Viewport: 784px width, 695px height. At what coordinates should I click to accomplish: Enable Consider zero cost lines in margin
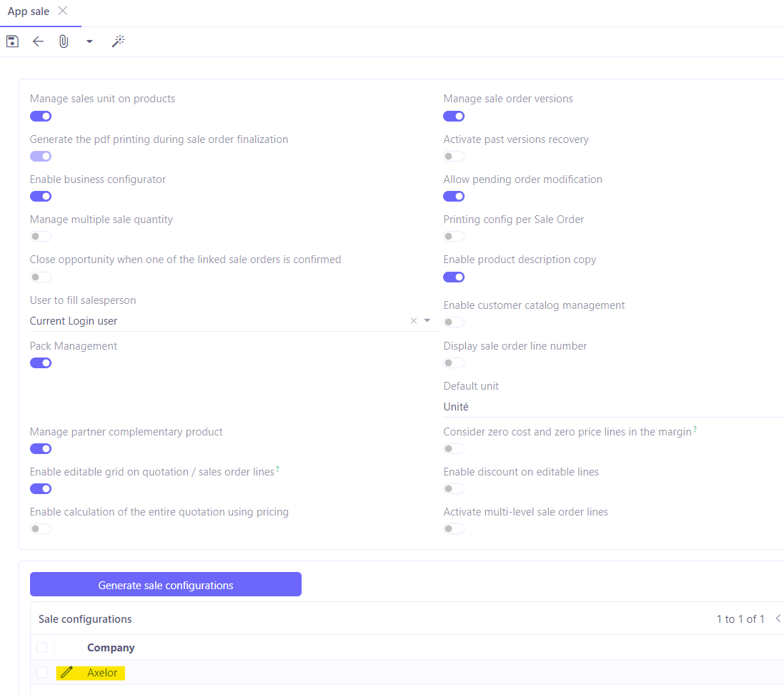454,449
